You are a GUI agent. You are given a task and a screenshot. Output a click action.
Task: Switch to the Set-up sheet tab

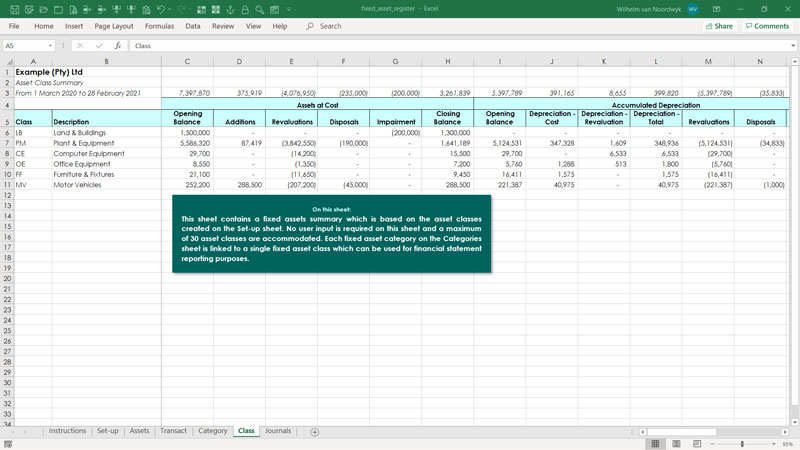click(x=108, y=431)
